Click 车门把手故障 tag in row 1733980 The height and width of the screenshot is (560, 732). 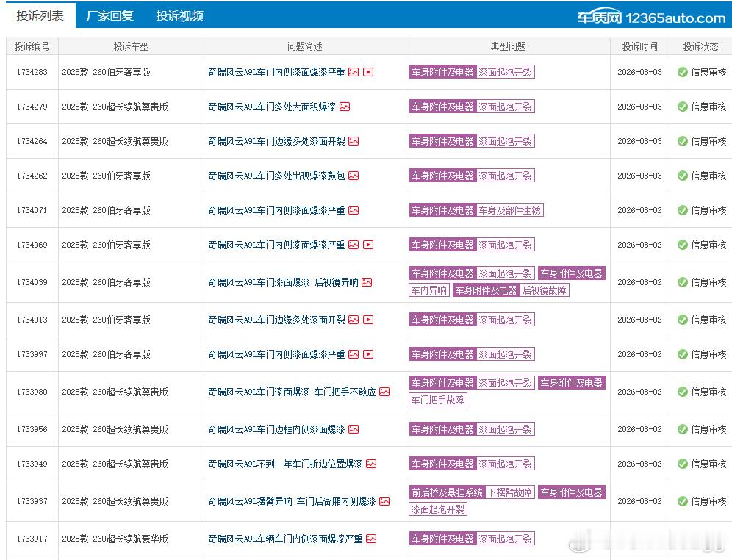pos(438,400)
